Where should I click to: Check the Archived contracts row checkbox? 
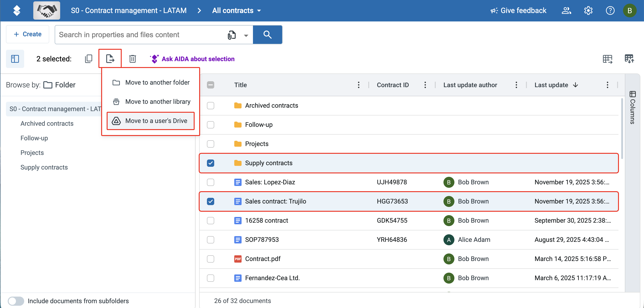tap(211, 106)
